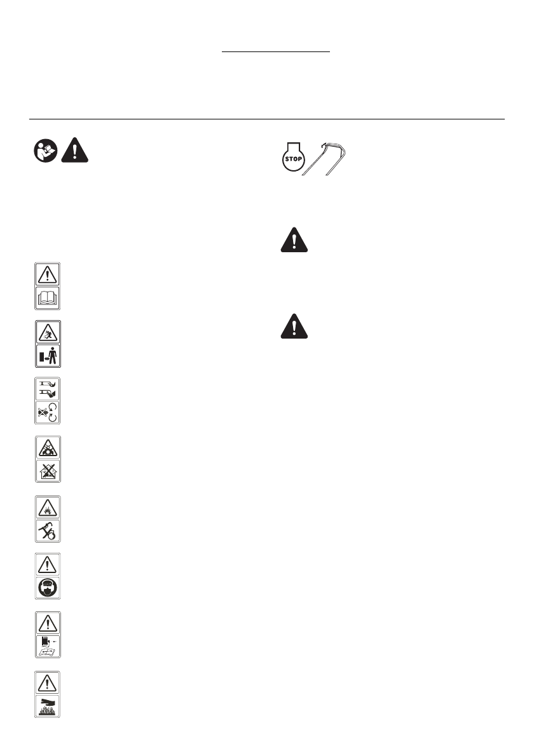The image size is (534, 756).
Task: Select the rotating blade crossed-out symbol
Action: (x=48, y=412)
